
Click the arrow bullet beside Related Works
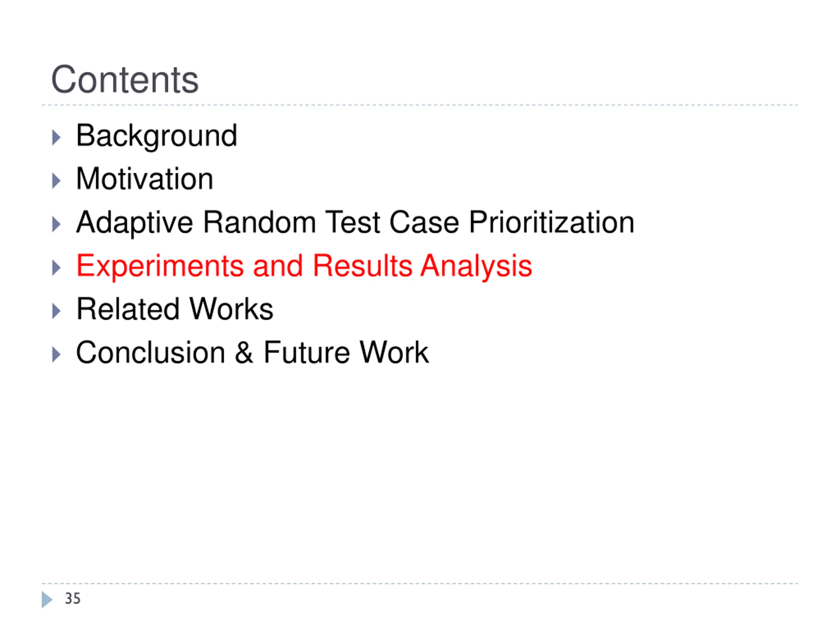coord(56,311)
